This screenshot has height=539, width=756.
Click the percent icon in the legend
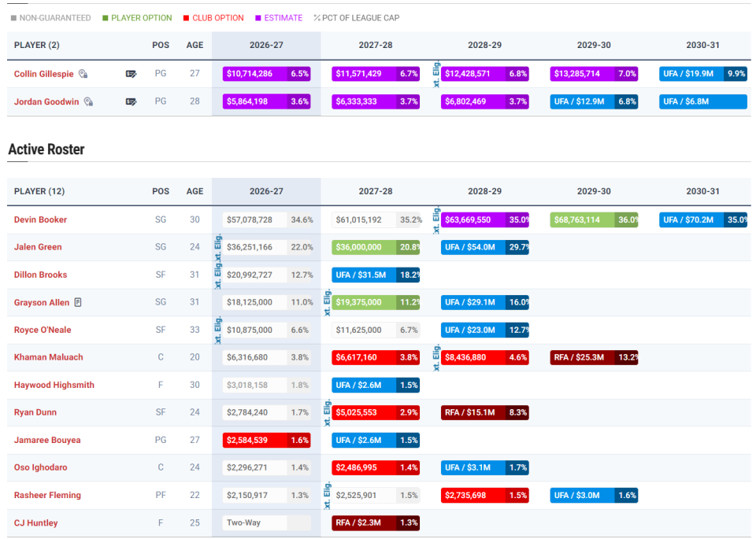click(317, 18)
